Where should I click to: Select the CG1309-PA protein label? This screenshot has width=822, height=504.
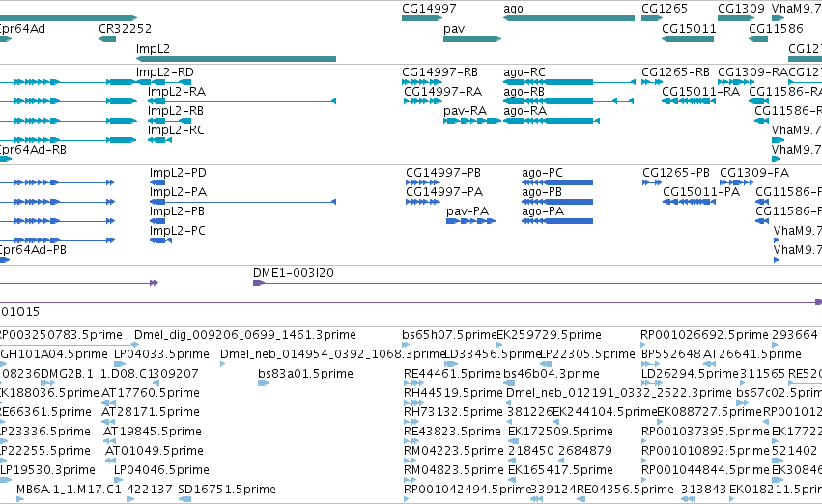pyautogui.click(x=754, y=173)
